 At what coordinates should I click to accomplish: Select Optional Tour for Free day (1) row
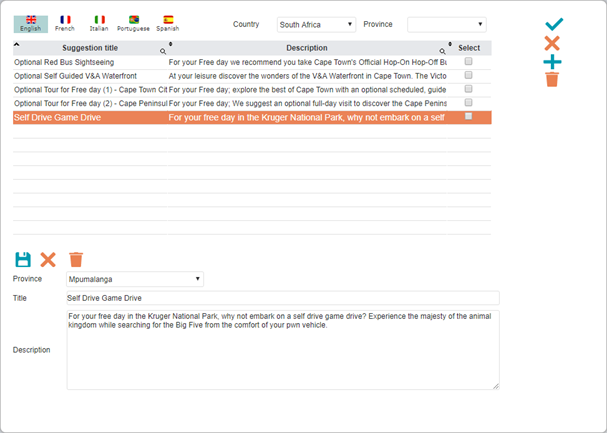tap(252, 90)
